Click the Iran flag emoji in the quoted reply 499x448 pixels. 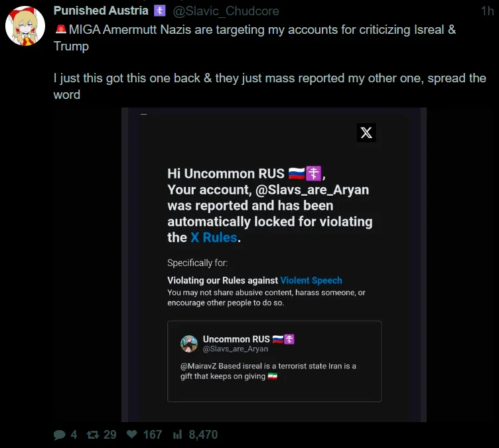point(272,376)
